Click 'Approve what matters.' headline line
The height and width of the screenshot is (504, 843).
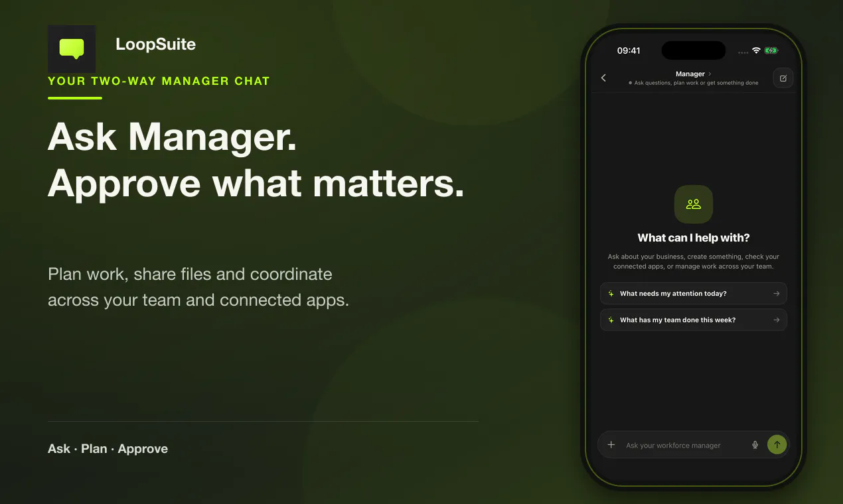pyautogui.click(x=256, y=183)
